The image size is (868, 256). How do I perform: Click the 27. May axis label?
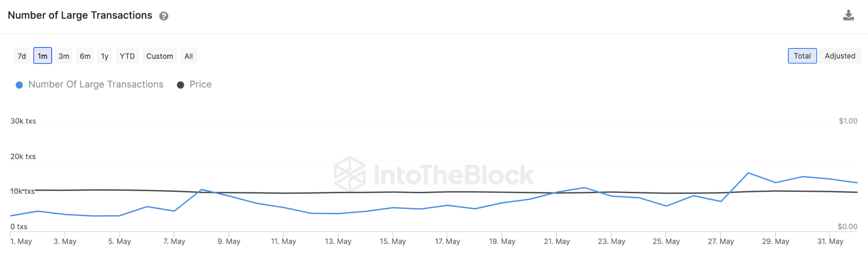721,242
